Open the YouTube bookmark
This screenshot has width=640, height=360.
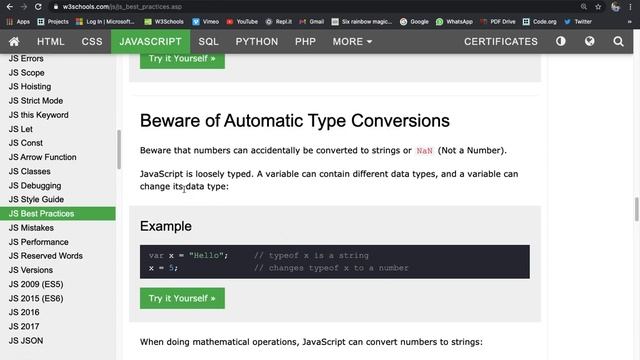[242, 22]
